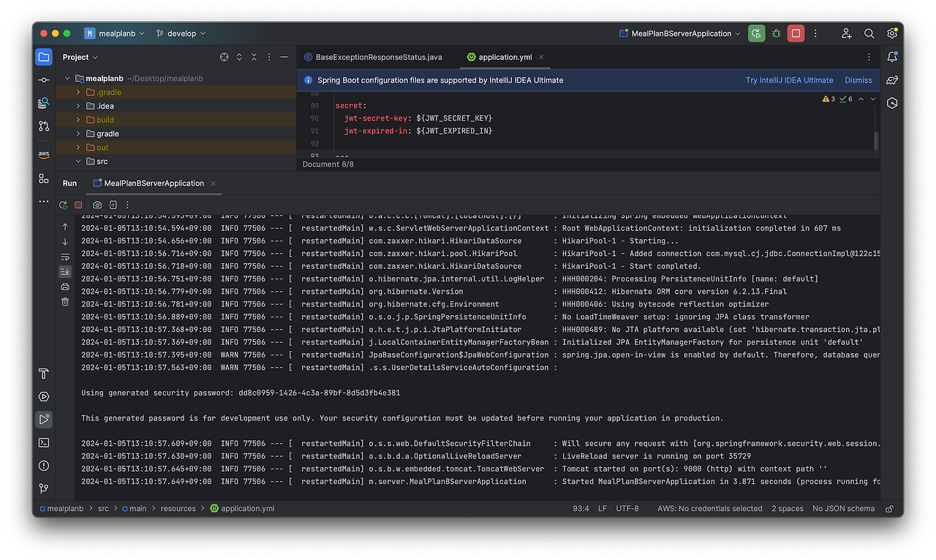Open the Run tool window sidebar icon
936x560 pixels.
(44, 420)
